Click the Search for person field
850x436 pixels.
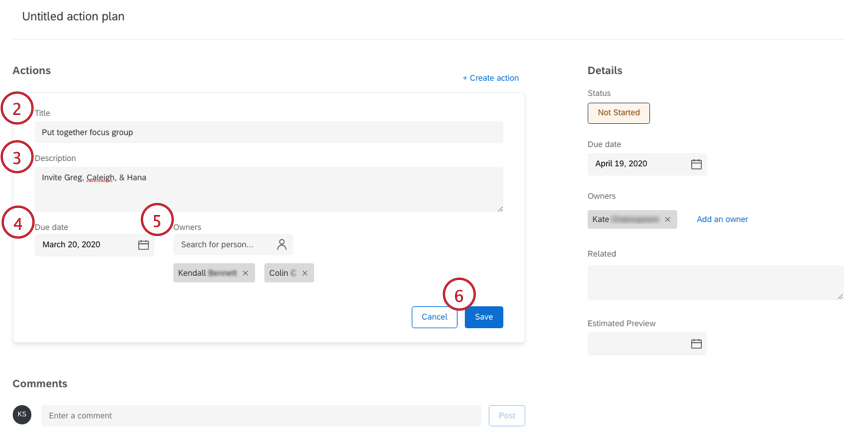222,245
